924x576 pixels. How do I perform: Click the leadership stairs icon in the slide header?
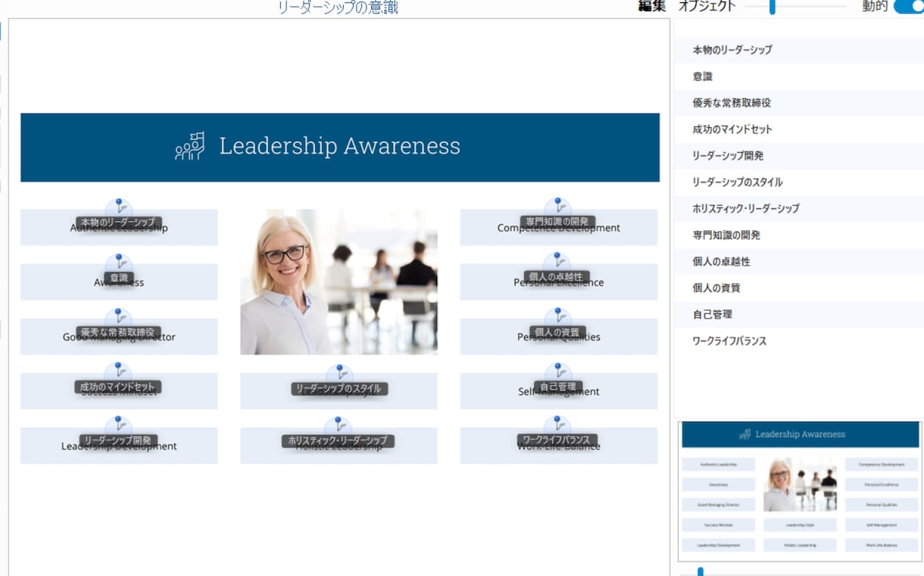point(190,146)
